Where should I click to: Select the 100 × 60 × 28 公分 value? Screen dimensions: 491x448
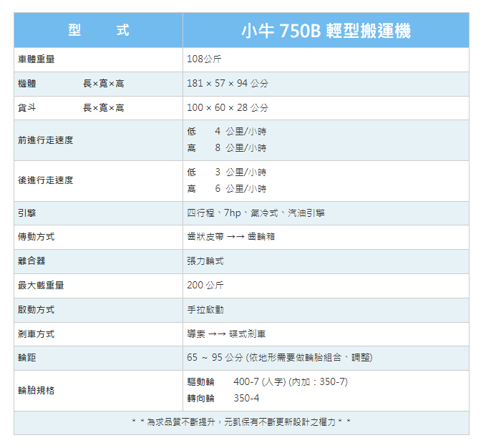228,108
